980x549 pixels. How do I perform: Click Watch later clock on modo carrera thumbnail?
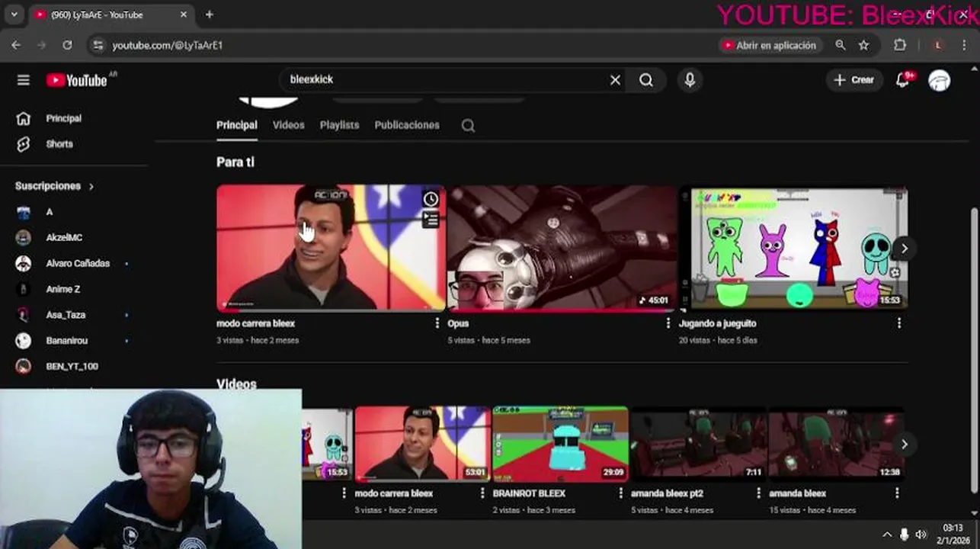(x=431, y=199)
